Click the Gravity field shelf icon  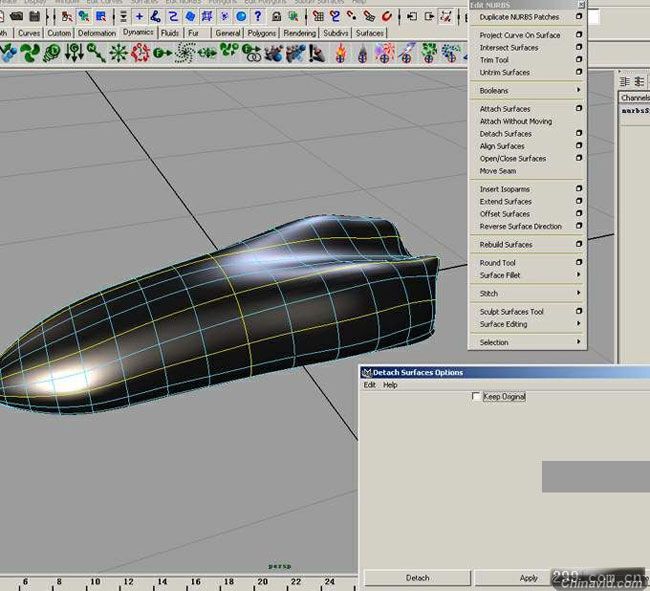[75, 53]
